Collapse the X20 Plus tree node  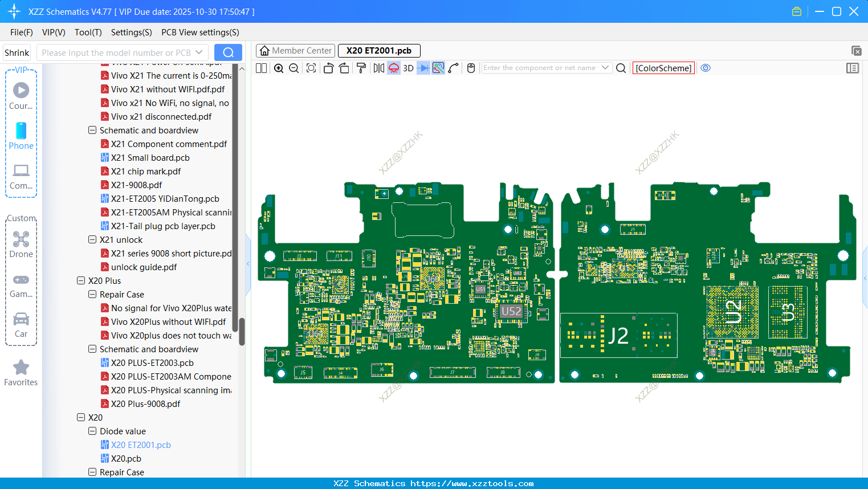(x=81, y=280)
